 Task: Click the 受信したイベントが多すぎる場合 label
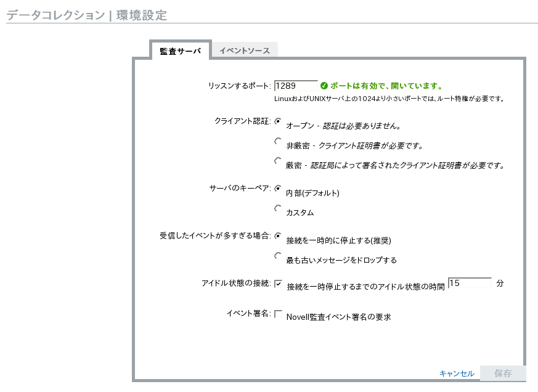tap(216, 235)
